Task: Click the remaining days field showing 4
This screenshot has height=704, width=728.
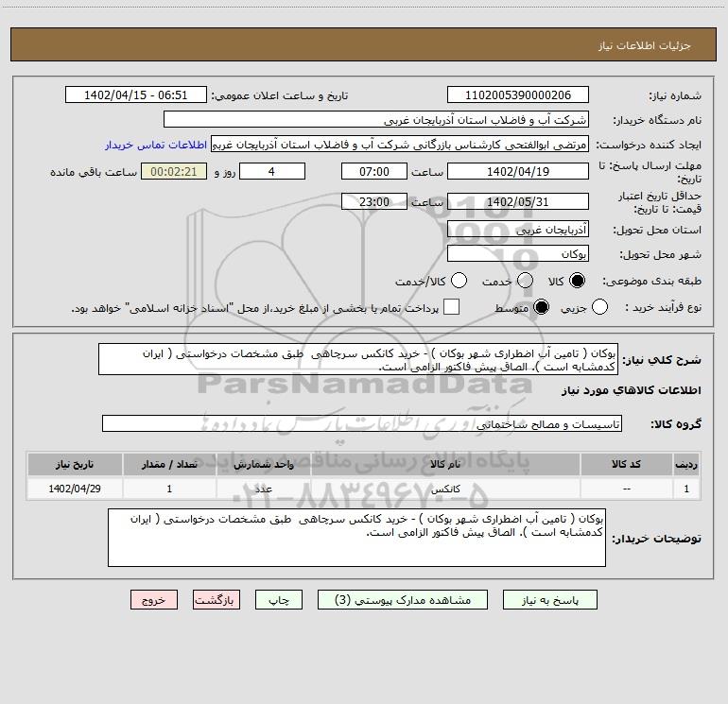Action: click(272, 171)
